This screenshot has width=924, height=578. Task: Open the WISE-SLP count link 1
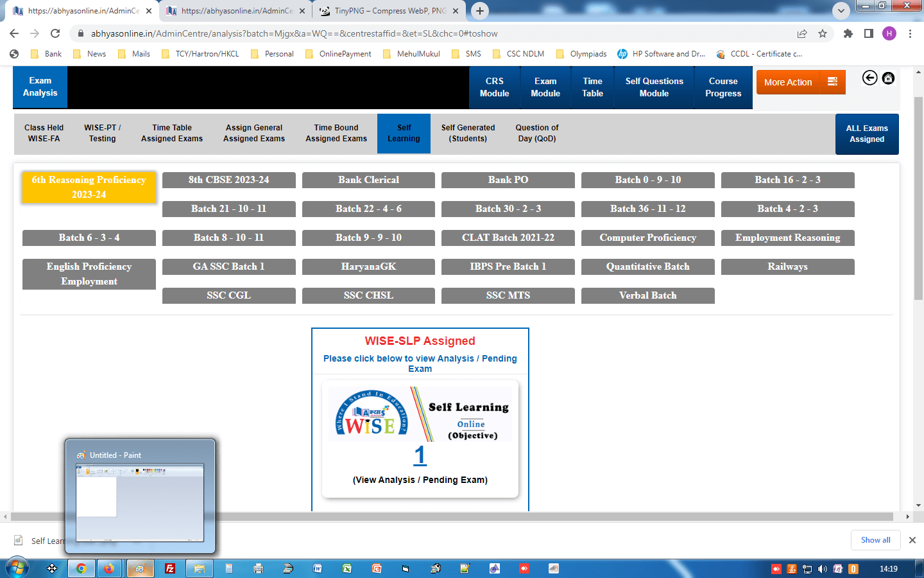(x=420, y=455)
